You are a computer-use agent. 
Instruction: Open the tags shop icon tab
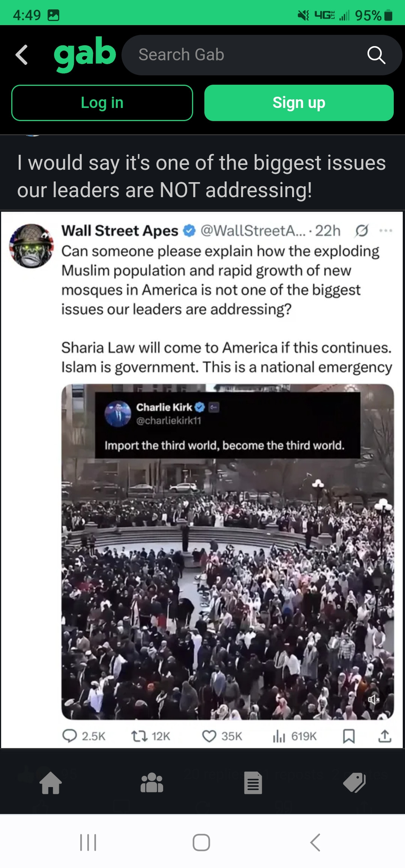click(354, 783)
